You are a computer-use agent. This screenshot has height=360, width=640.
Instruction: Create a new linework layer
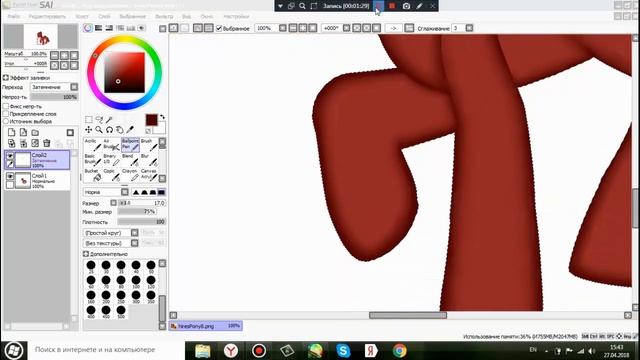(x=23, y=132)
